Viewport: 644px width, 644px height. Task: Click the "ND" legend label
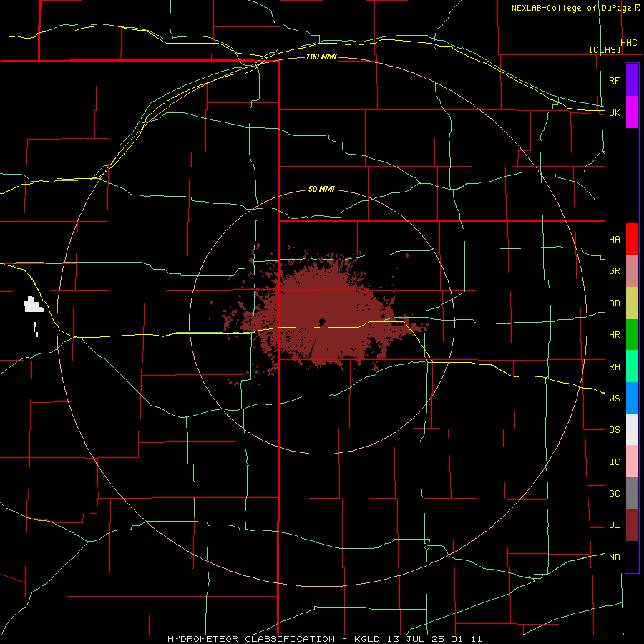point(614,557)
